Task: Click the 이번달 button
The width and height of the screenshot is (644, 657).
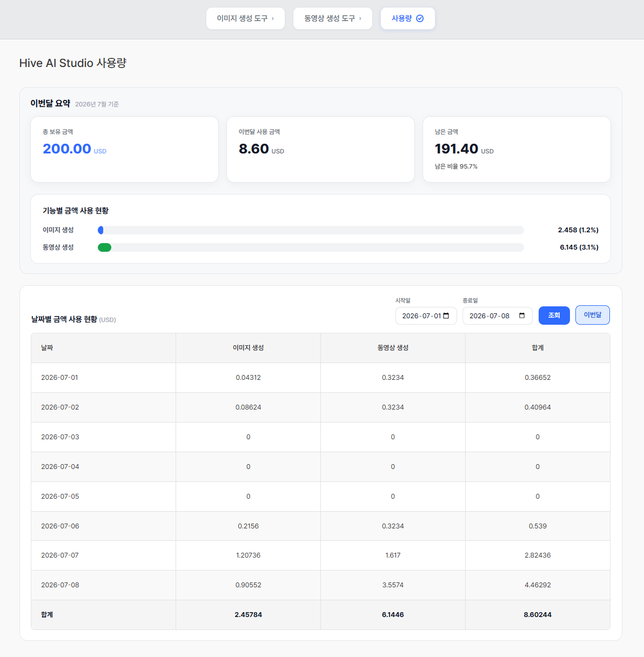Action: click(593, 315)
